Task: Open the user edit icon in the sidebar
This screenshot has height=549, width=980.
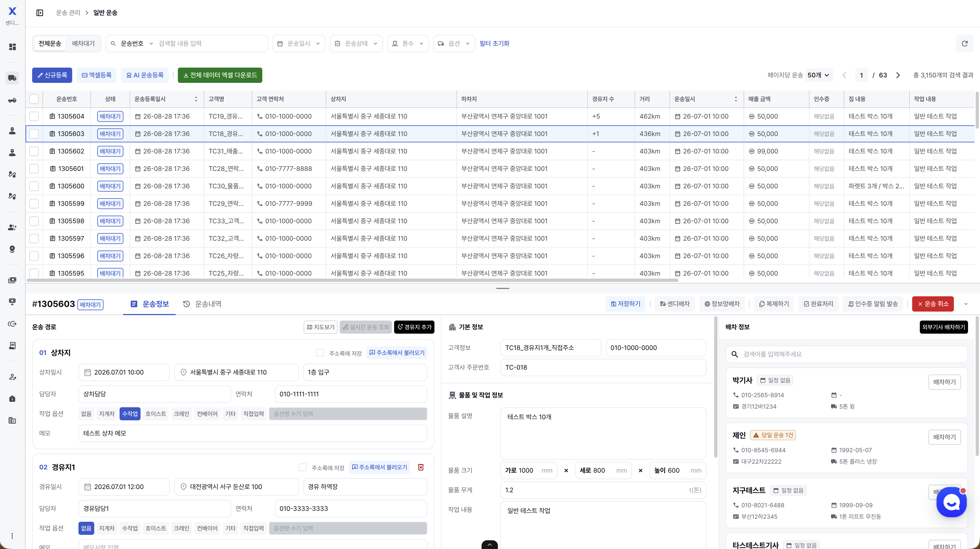Action: coord(13,377)
